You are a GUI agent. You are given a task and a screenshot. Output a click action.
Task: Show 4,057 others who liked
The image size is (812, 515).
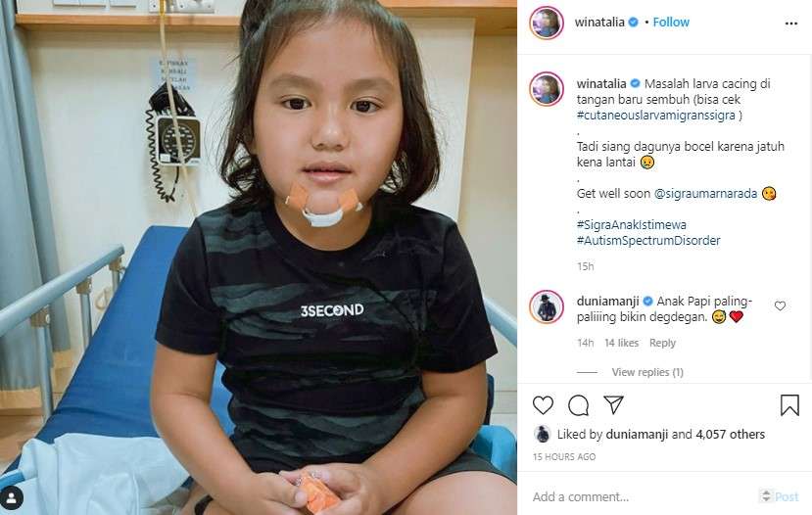click(x=730, y=435)
